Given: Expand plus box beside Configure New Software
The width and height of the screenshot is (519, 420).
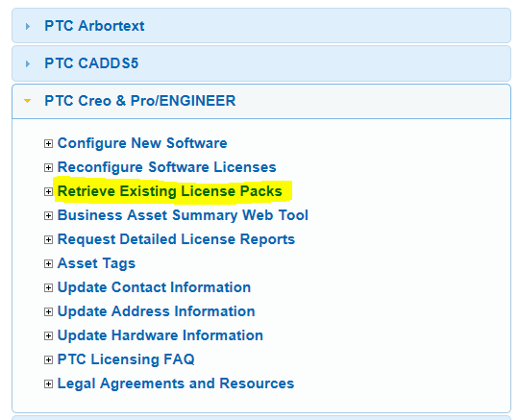Looking at the screenshot, I should coord(48,143).
